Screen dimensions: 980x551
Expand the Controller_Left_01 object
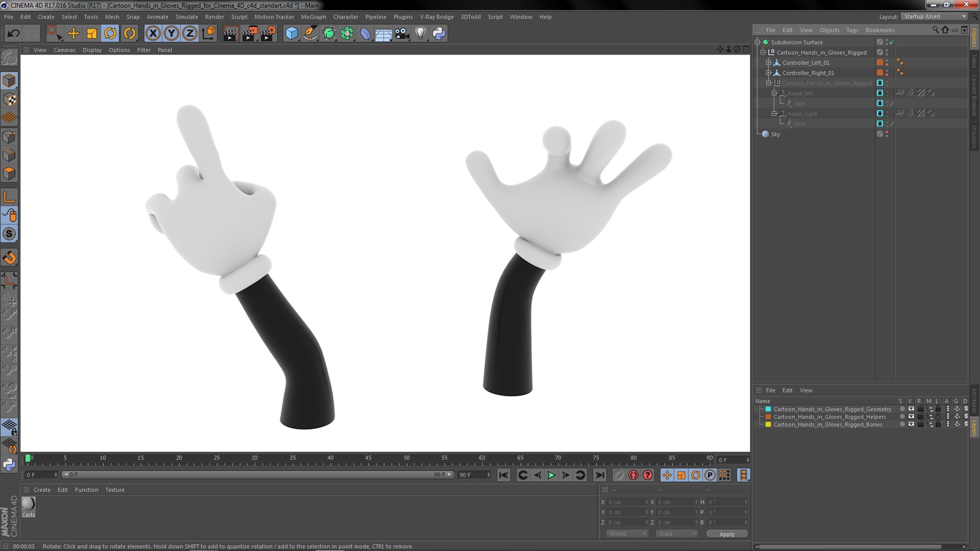pos(769,63)
